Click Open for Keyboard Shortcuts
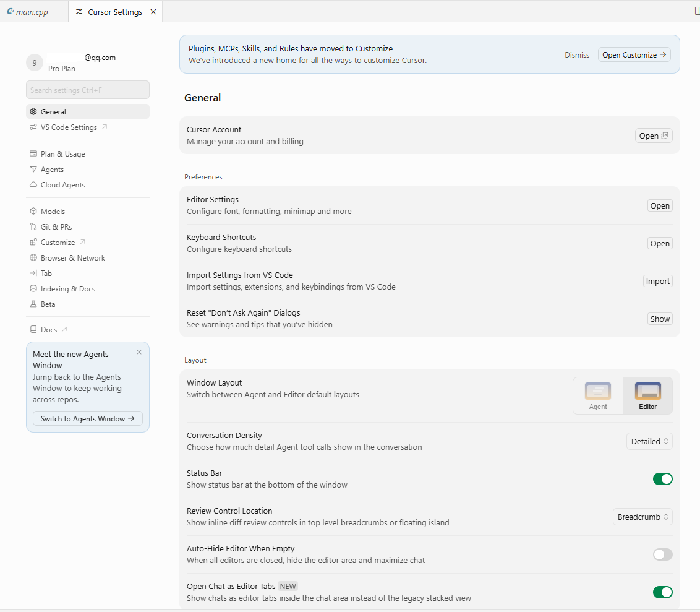This screenshot has height=612, width=700. [x=660, y=243]
